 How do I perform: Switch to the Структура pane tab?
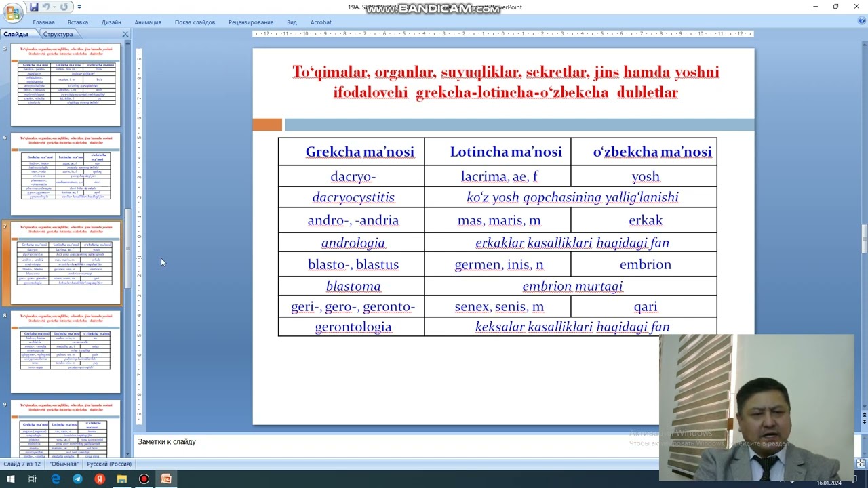(58, 34)
